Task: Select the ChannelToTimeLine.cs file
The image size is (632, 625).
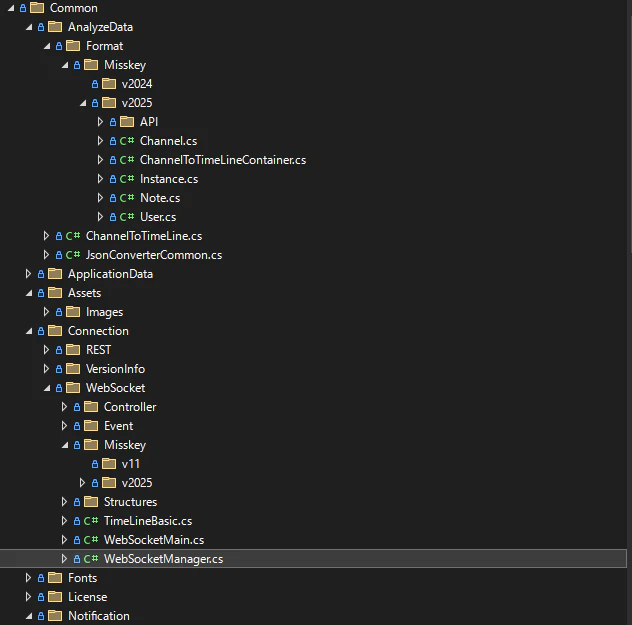Action: (144, 236)
